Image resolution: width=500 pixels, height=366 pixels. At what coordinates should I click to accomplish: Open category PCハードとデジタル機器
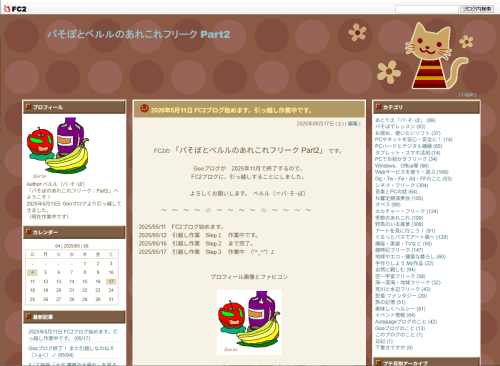click(408, 146)
